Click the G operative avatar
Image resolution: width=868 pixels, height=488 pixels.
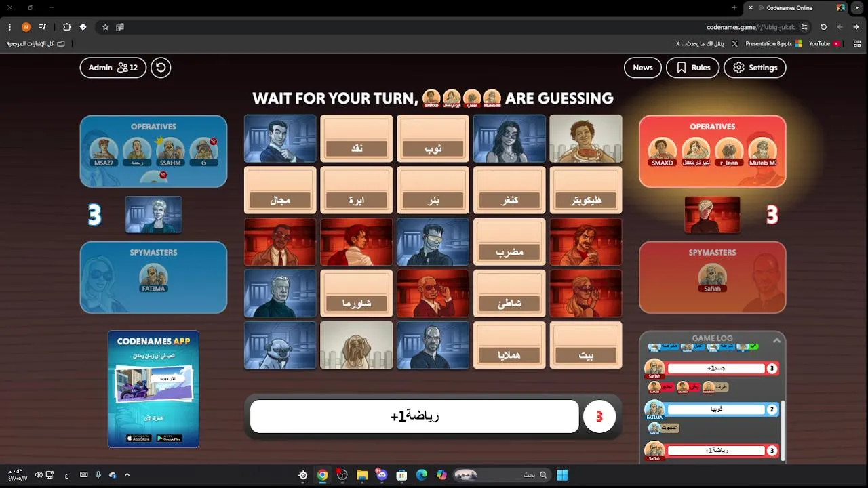click(203, 151)
